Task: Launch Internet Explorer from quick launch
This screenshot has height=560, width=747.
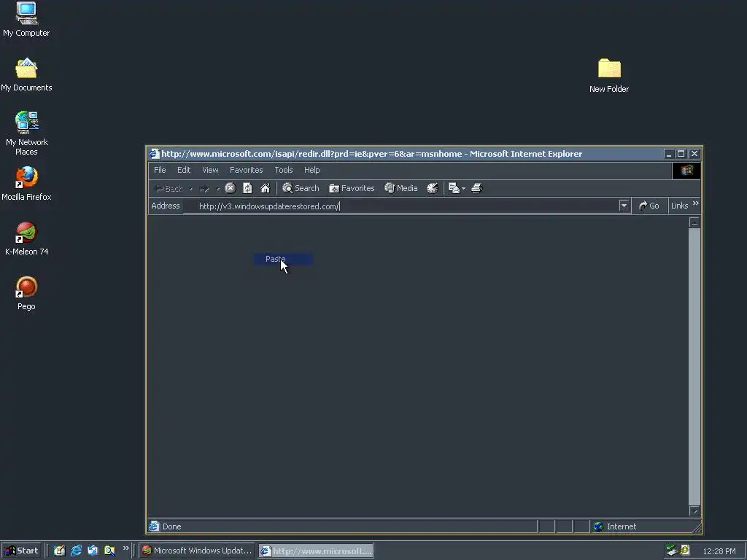Action: [x=76, y=551]
